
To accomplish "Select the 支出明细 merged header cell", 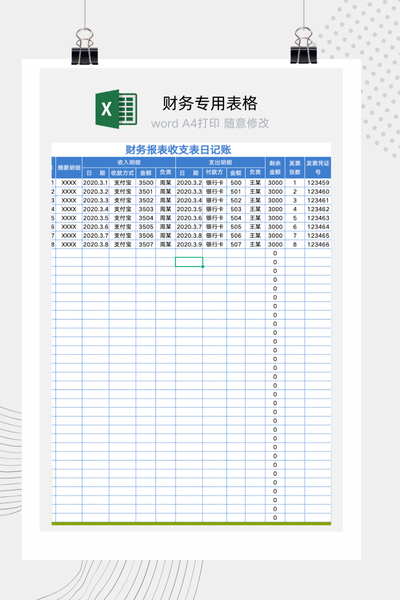I will coord(220,162).
